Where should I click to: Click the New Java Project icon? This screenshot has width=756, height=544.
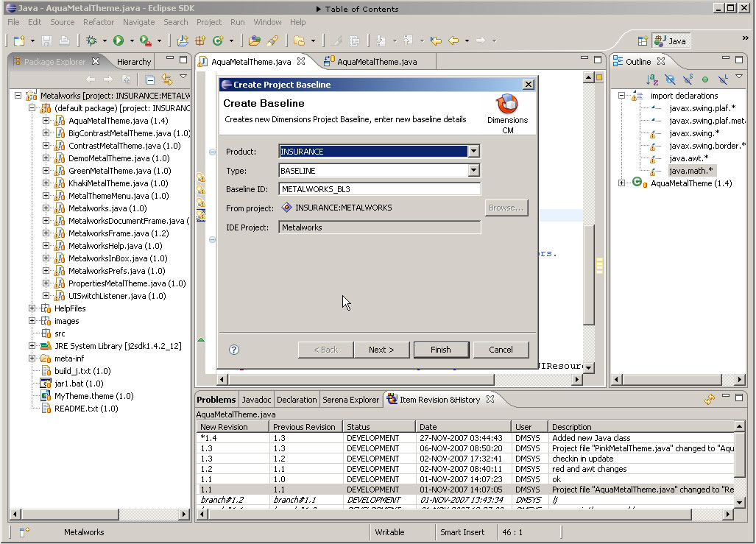pos(183,41)
